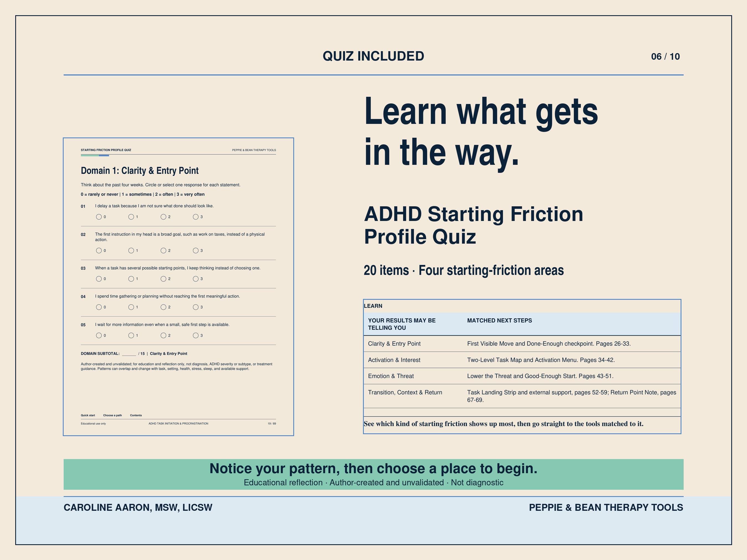Choose option 1 for question 03
Viewport: 747px width, 560px height.
tap(131, 279)
